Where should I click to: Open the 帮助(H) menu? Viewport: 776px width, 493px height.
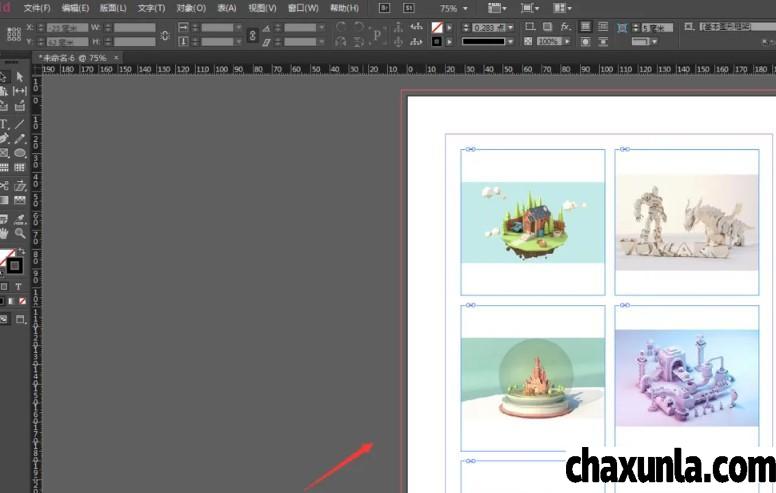[x=344, y=8]
